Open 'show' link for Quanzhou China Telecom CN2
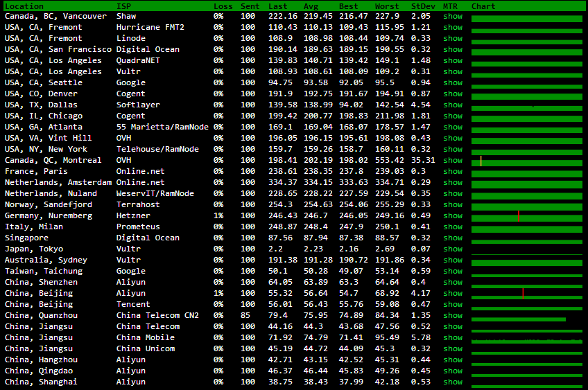This screenshot has width=588, height=390. (x=453, y=315)
